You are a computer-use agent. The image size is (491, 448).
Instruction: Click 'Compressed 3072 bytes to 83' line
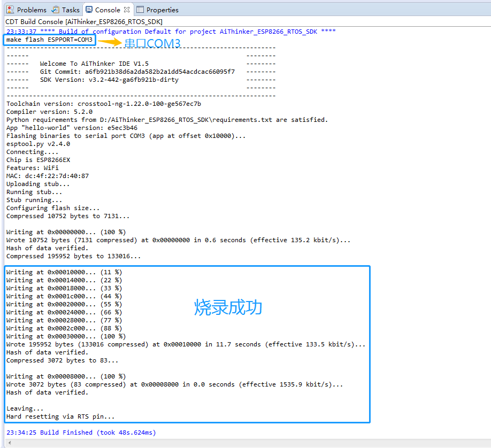63,360
